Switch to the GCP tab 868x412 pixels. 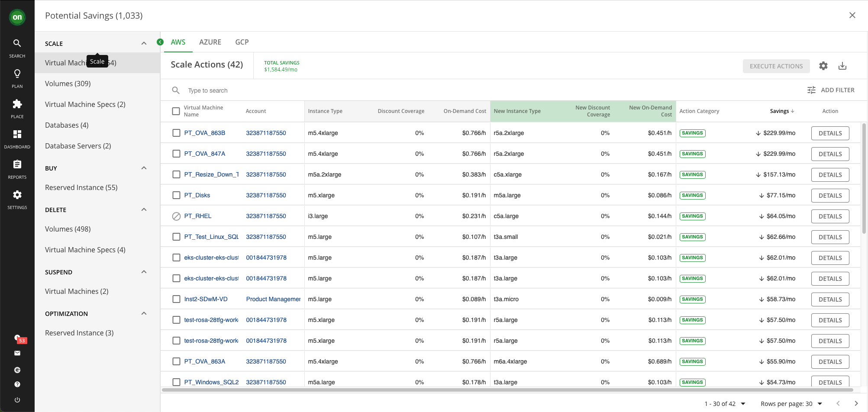coord(242,42)
